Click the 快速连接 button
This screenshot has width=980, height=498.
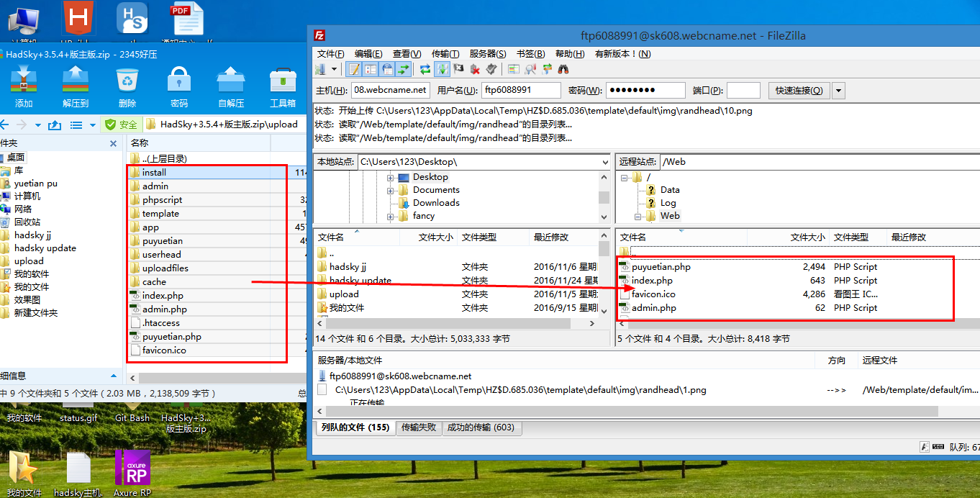coord(799,90)
